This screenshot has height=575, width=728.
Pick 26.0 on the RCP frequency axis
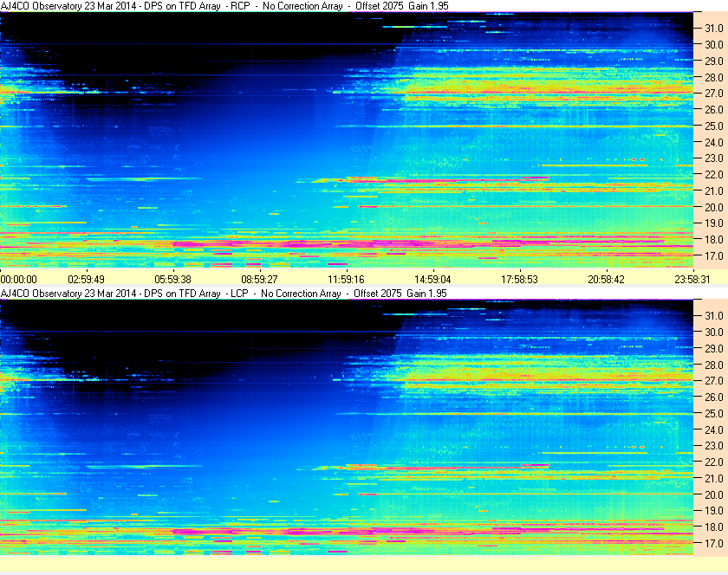[714, 109]
